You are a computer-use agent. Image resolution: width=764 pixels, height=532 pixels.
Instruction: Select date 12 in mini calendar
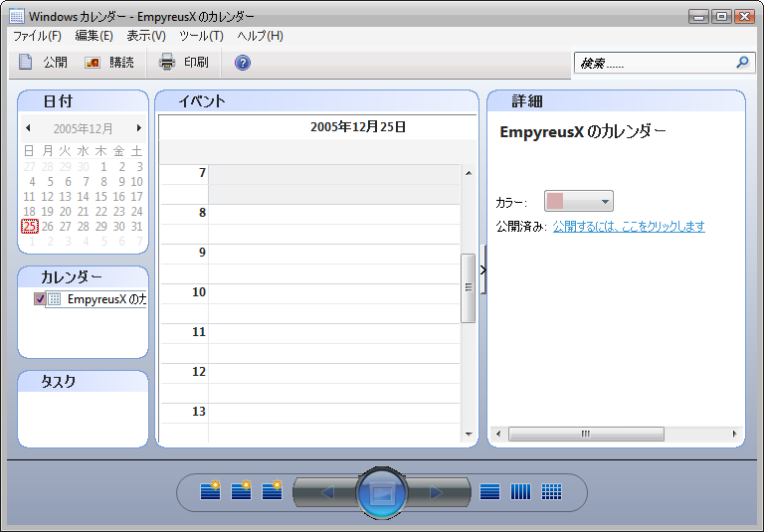click(x=48, y=196)
